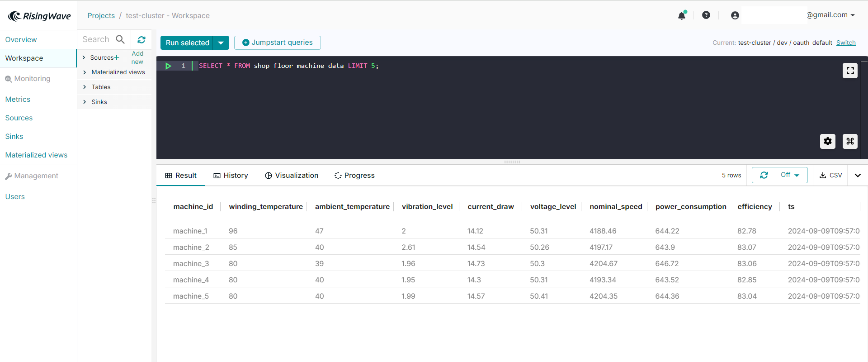Open editor settings gear icon
This screenshot has height=362, width=868.
827,141
